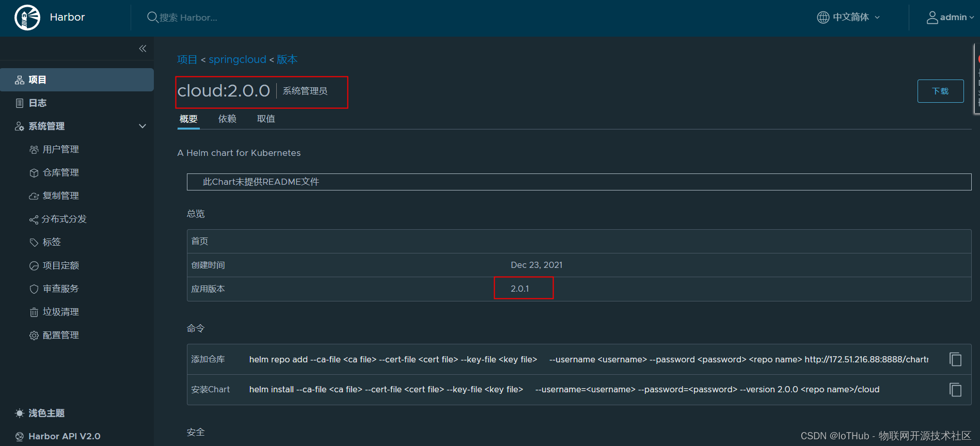
Task: Click the 用户管理 users icon
Action: pos(34,150)
